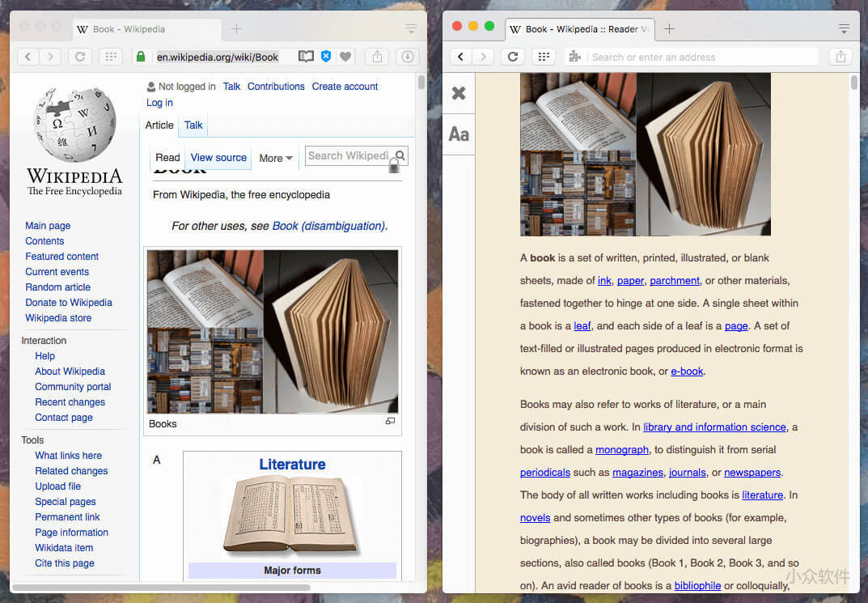Open Aa text settings in Reader view

tap(459, 134)
